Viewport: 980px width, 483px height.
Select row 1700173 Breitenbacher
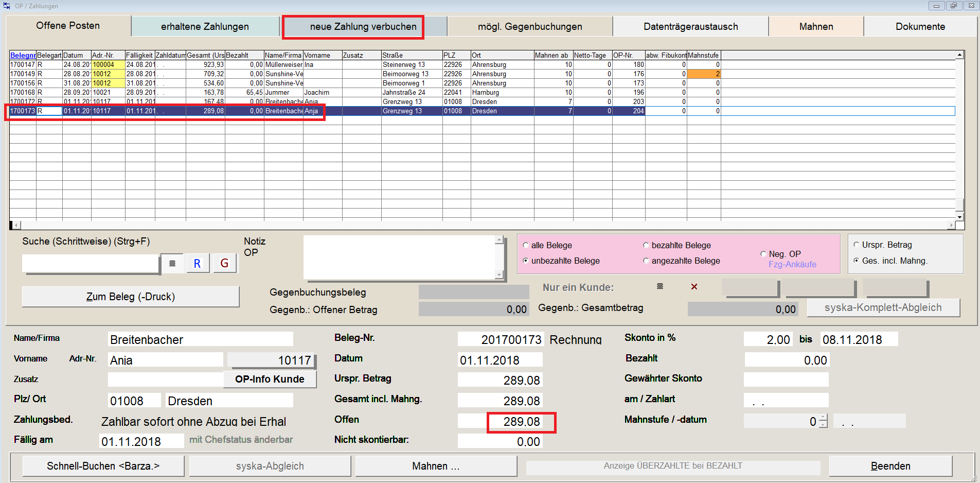click(482, 111)
